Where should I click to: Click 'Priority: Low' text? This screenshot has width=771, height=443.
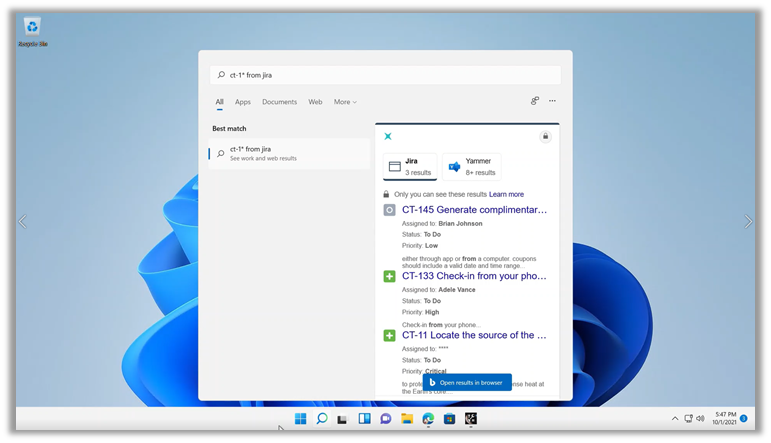coord(419,245)
